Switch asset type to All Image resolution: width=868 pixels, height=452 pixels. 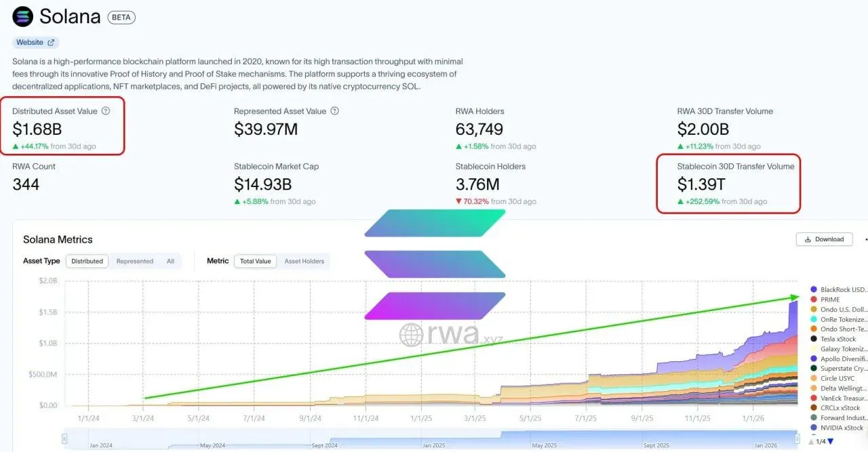[x=170, y=261]
